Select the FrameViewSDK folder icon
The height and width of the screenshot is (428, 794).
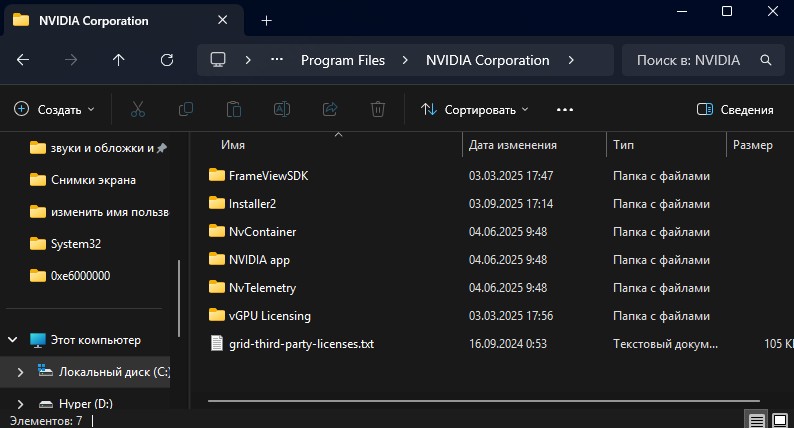(217, 175)
